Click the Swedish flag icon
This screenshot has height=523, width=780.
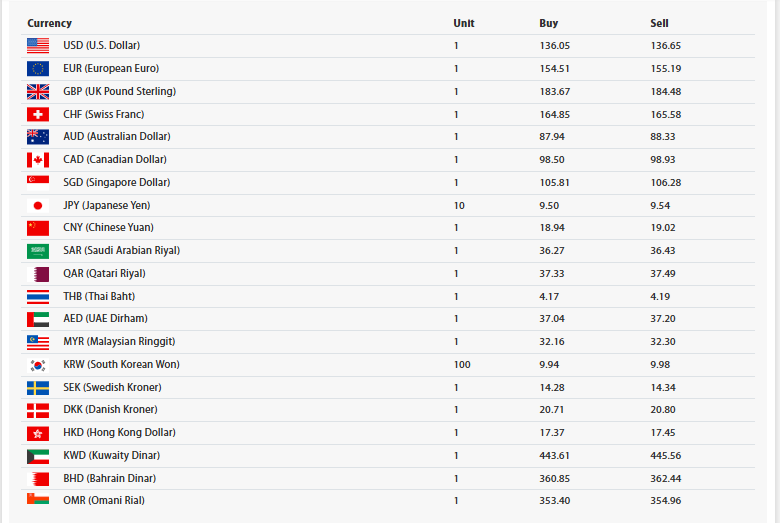(38, 388)
